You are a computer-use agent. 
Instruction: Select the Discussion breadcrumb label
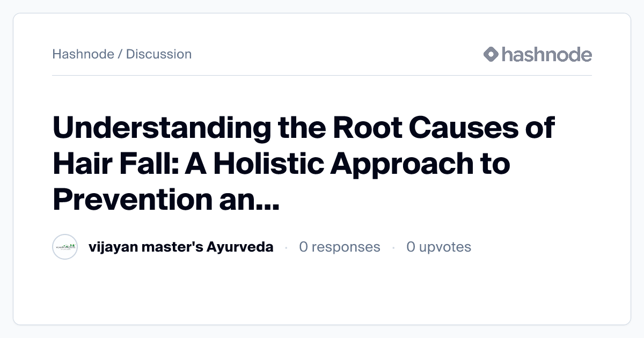click(x=158, y=54)
